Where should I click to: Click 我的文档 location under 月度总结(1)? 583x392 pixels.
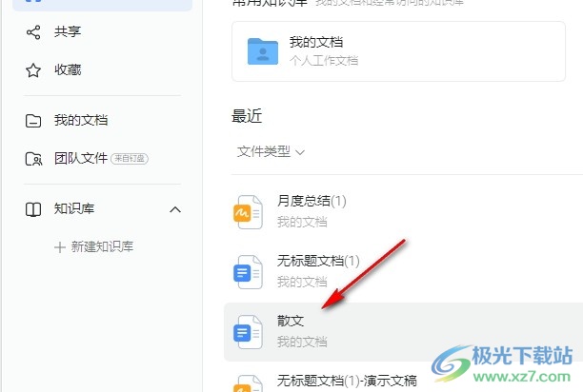coord(302,223)
